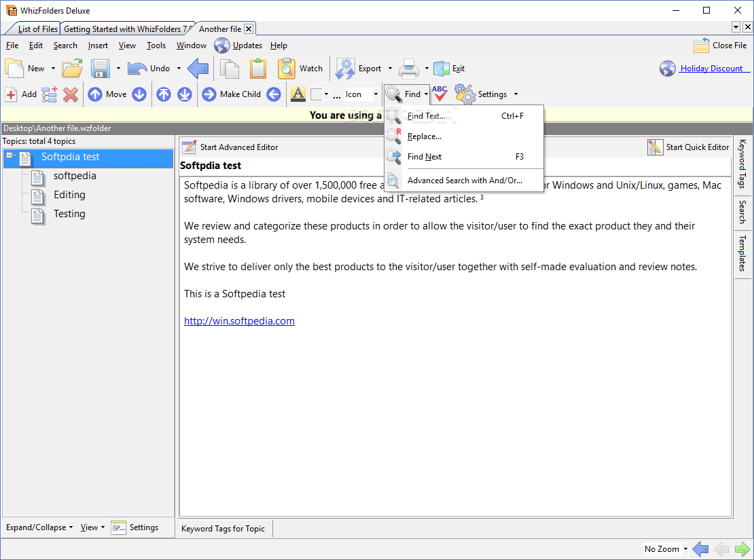Open a file with the folder icon
This screenshot has width=754, height=560.
[72, 69]
